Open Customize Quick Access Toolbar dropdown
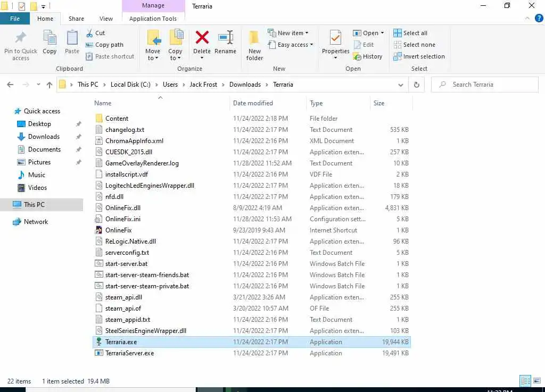The width and height of the screenshot is (545, 392). 43,6
